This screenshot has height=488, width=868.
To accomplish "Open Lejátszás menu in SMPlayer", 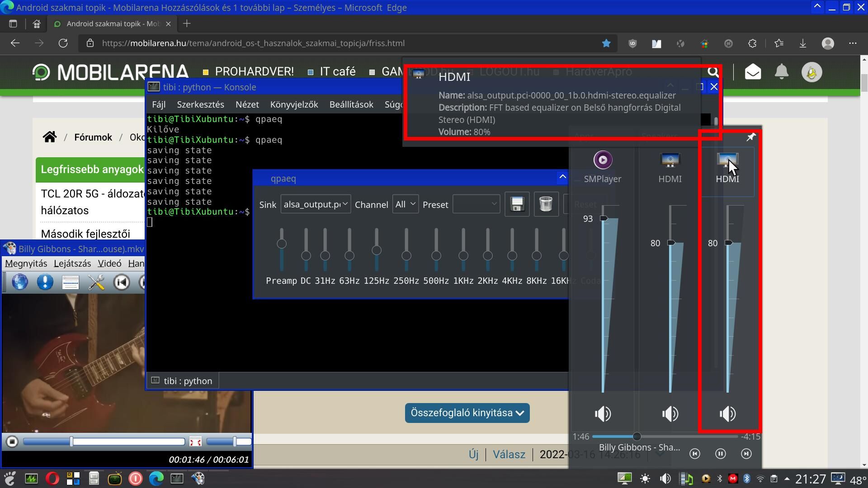I will tap(72, 263).
